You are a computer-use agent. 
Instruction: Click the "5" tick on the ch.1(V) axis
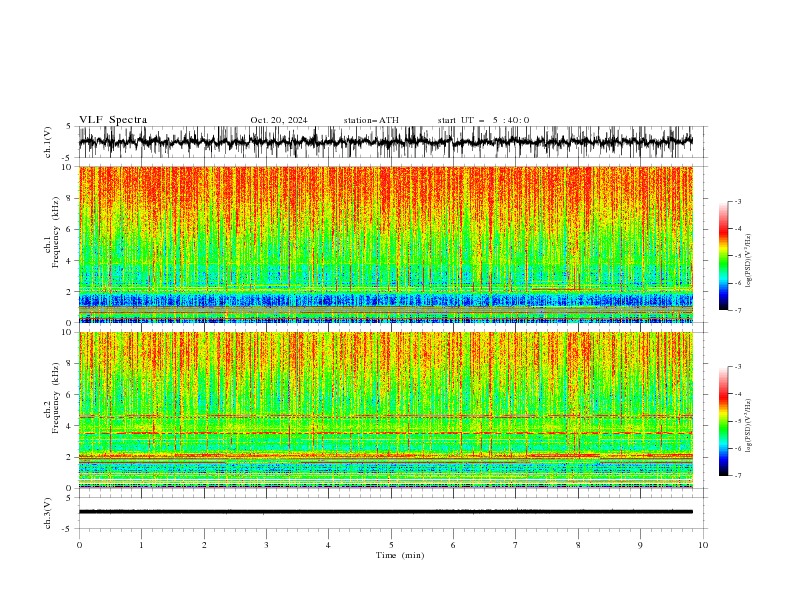tap(68, 126)
